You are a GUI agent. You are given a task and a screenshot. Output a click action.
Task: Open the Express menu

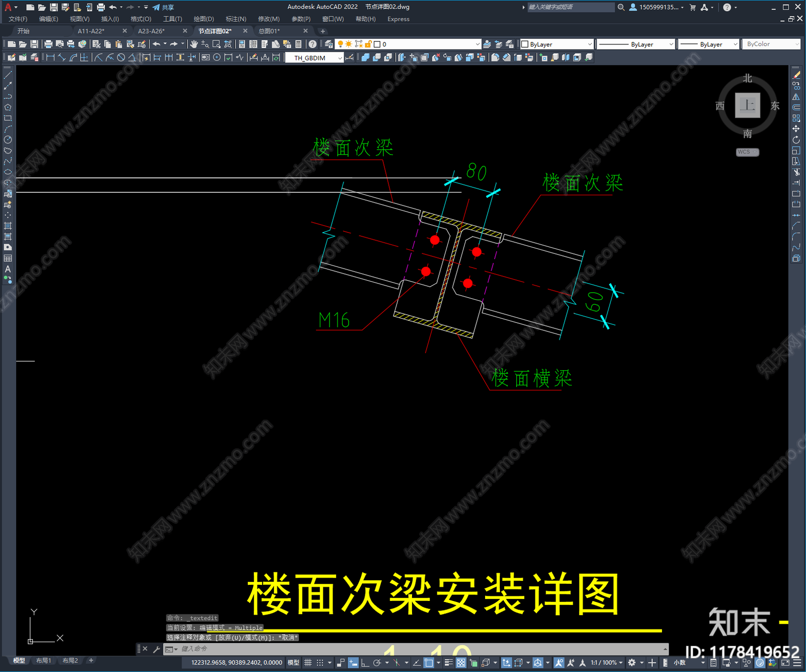point(398,19)
